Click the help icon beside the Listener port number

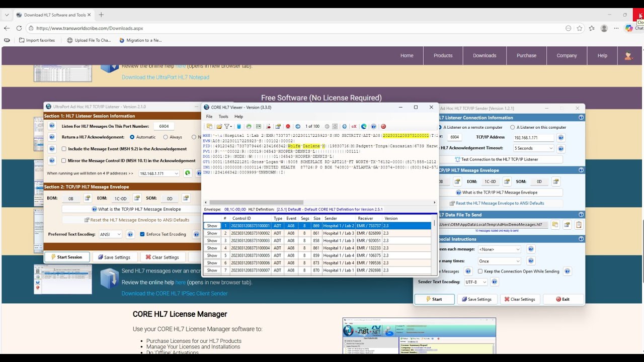[x=51, y=126]
